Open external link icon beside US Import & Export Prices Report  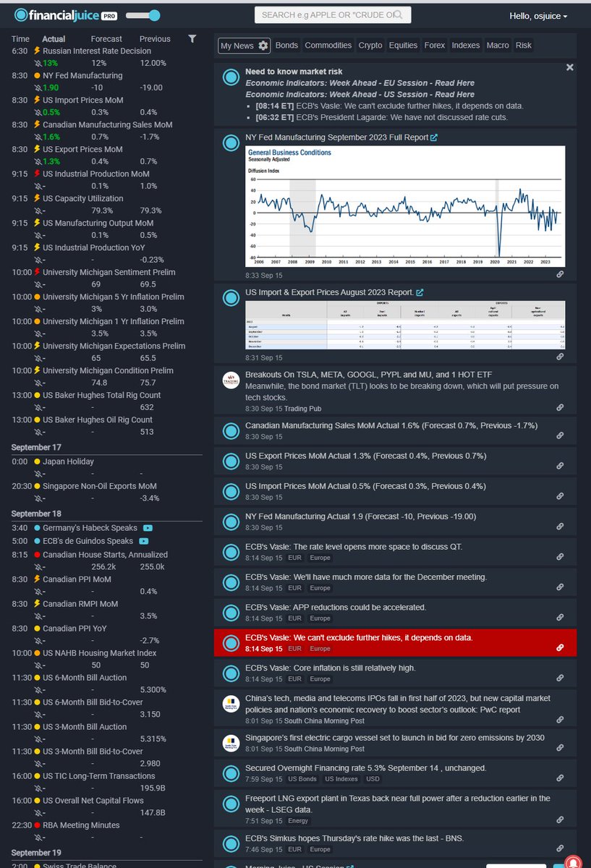click(x=420, y=292)
